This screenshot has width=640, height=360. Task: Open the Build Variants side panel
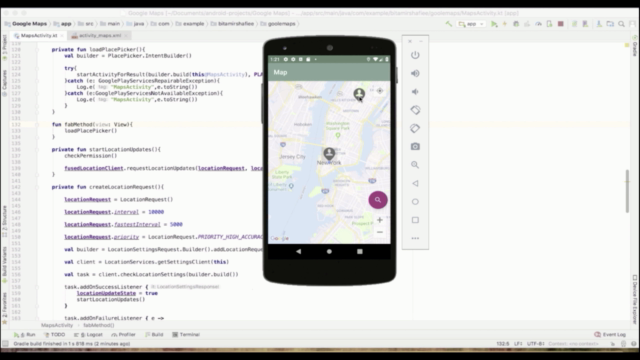point(4,264)
